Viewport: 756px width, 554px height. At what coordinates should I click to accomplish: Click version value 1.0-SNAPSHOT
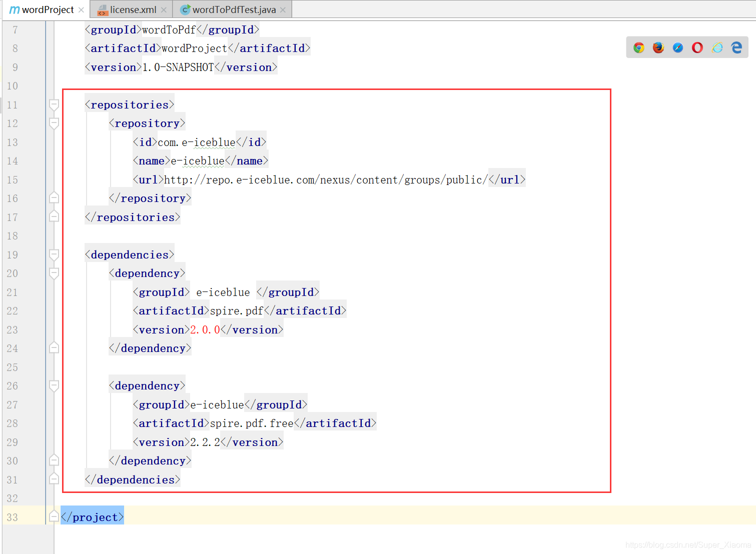point(178,67)
